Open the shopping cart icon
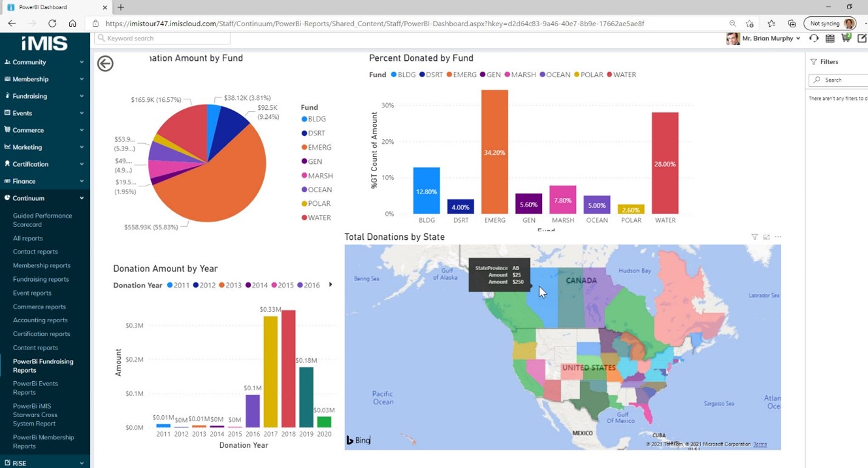868x468 pixels. (x=846, y=38)
